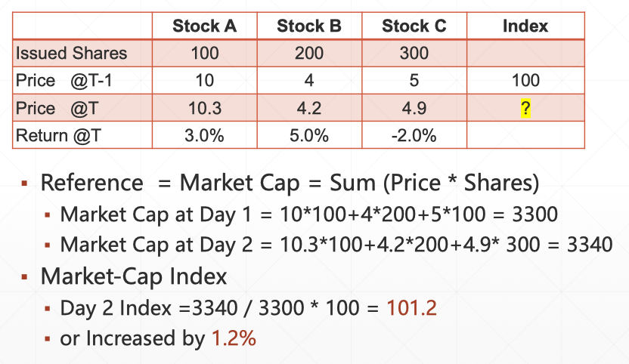
Task: Select the 4.2 price cell for Stock B
Action: pos(309,109)
